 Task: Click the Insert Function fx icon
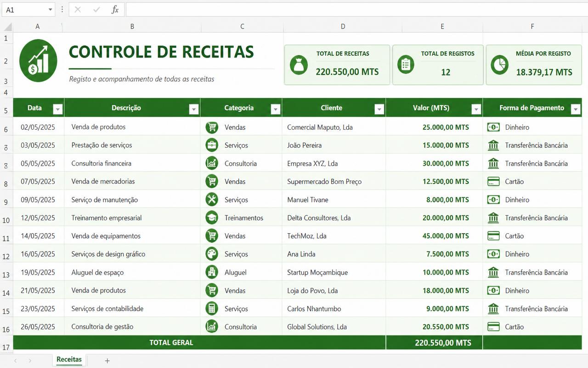[115, 10]
